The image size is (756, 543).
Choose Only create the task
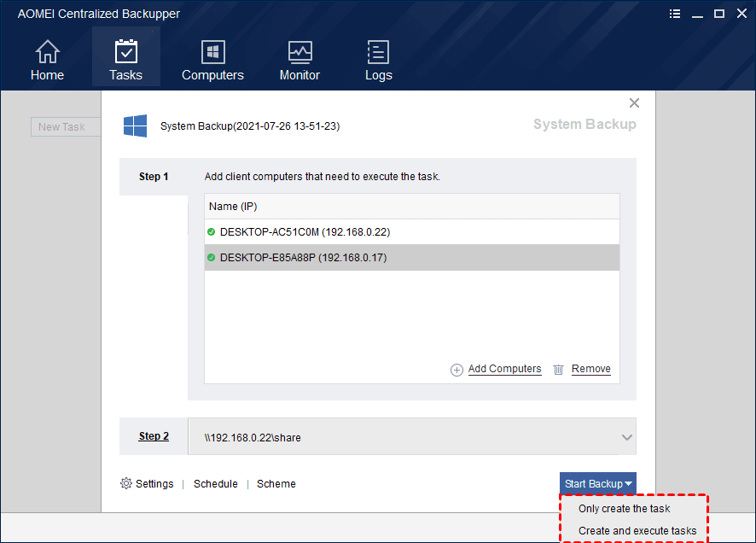coord(625,509)
